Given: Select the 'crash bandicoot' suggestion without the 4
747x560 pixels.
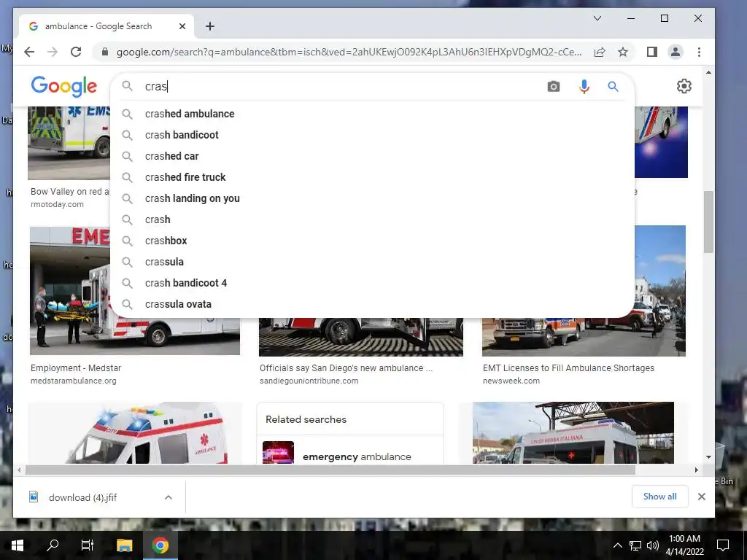Looking at the screenshot, I should (x=372, y=135).
